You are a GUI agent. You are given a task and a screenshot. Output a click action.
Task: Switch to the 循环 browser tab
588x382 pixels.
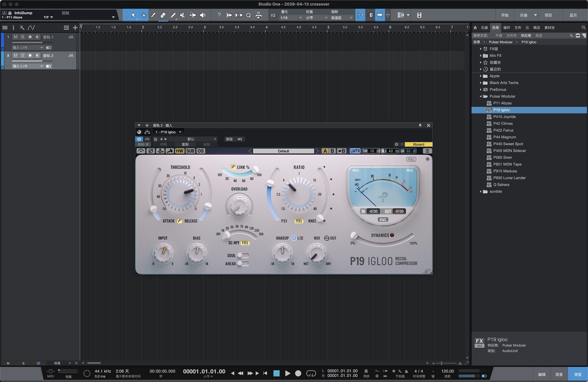[507, 28]
